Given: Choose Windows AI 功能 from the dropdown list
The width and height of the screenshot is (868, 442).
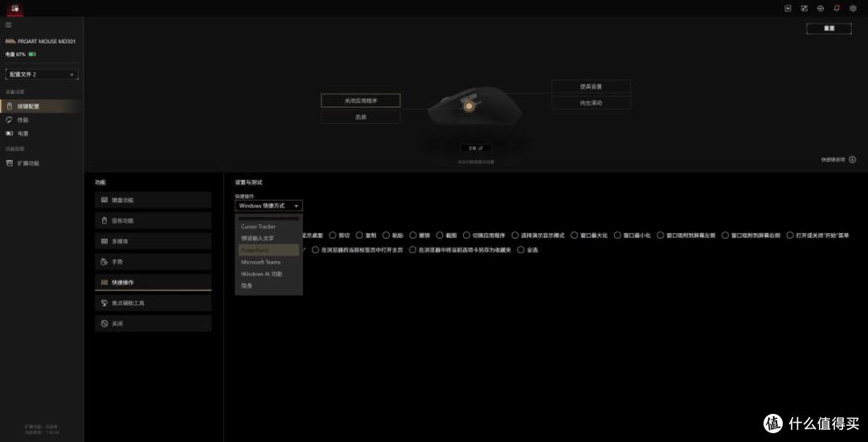Looking at the screenshot, I should point(268,274).
